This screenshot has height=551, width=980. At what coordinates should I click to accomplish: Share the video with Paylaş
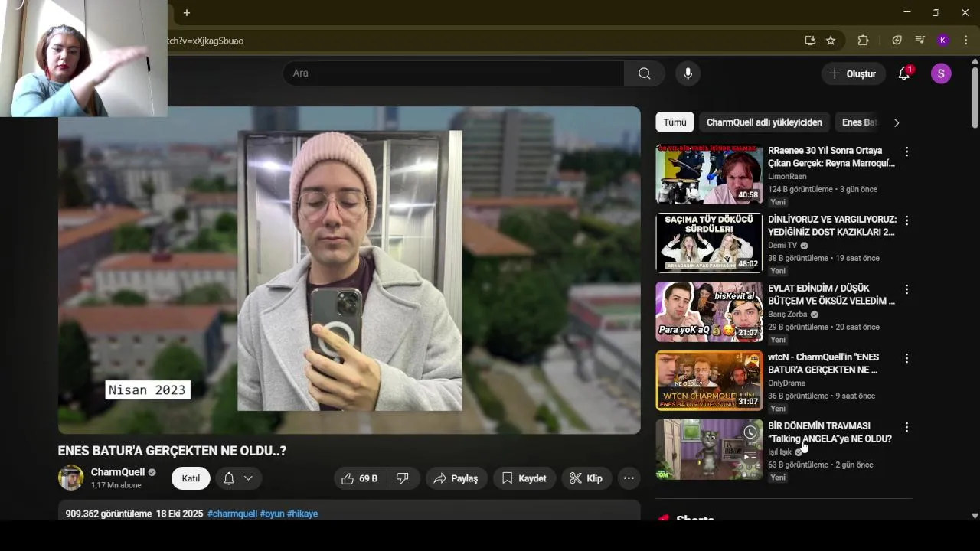coord(456,478)
